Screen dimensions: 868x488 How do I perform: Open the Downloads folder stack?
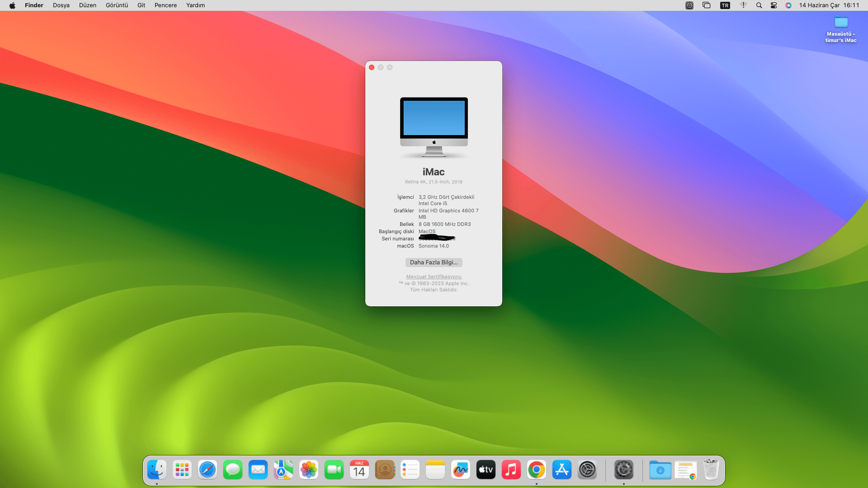pos(660,470)
